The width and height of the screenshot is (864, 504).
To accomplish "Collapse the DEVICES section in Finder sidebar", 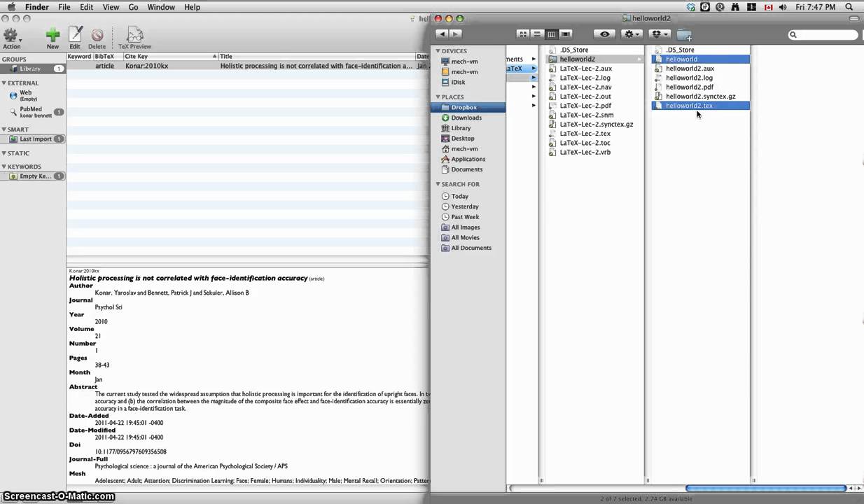I will point(438,51).
